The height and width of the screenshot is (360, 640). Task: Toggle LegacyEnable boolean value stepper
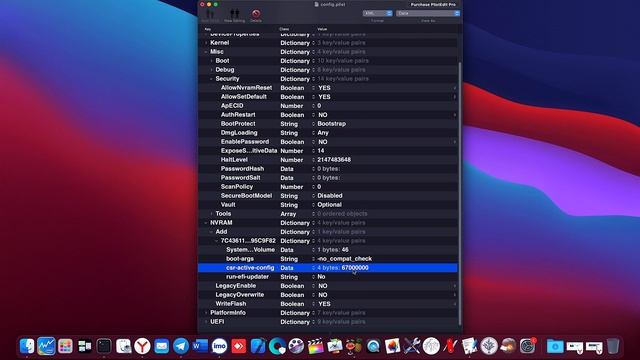pos(455,286)
